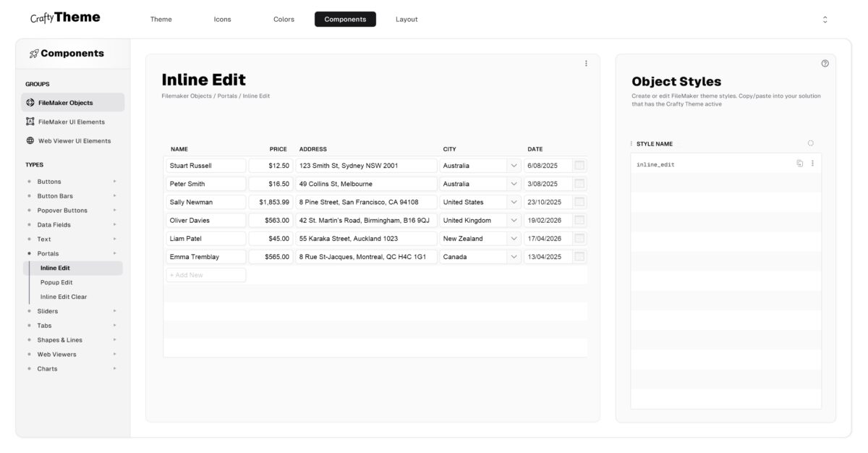This screenshot has height=453, width=868.
Task: Edit the $1,853.99 price field
Action: (271, 202)
